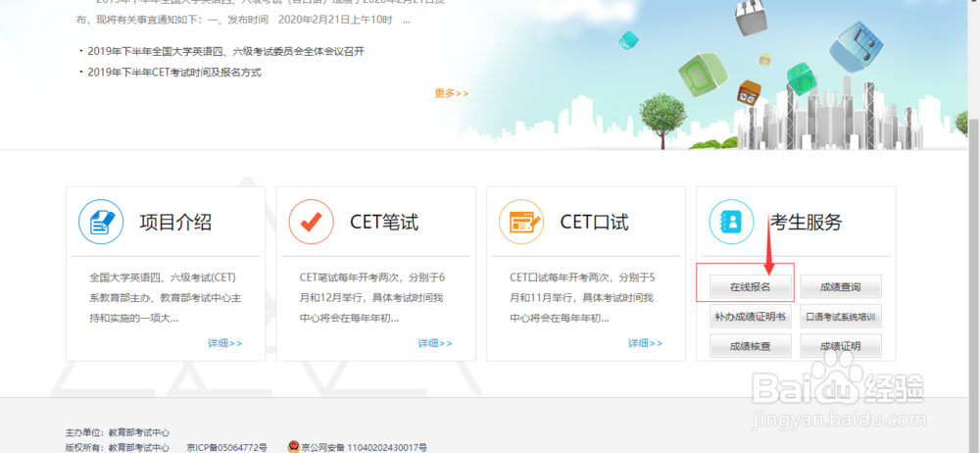Click the CET笔试 description paragraph
The image size is (980, 453).
(373, 298)
